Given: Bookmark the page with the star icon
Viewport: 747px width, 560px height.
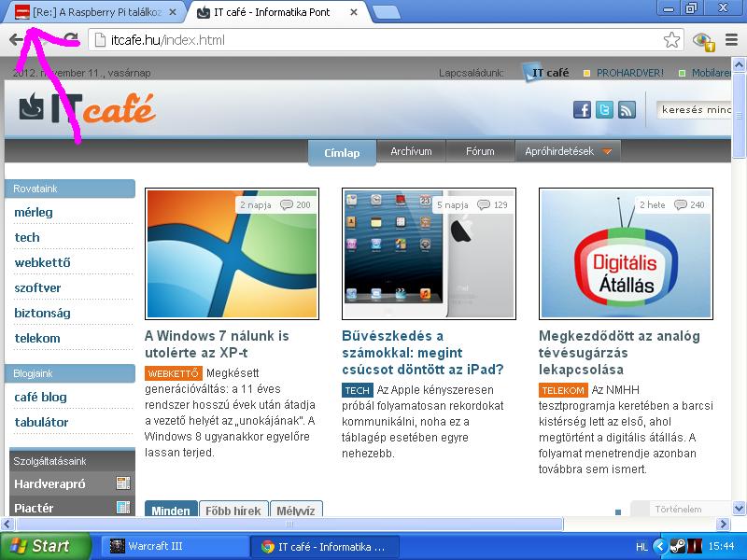Looking at the screenshot, I should coord(671,40).
